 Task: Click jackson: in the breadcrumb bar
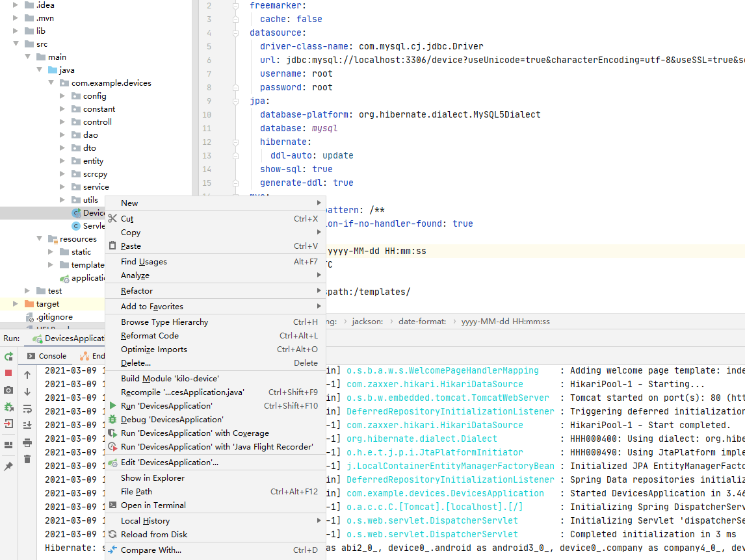click(367, 322)
